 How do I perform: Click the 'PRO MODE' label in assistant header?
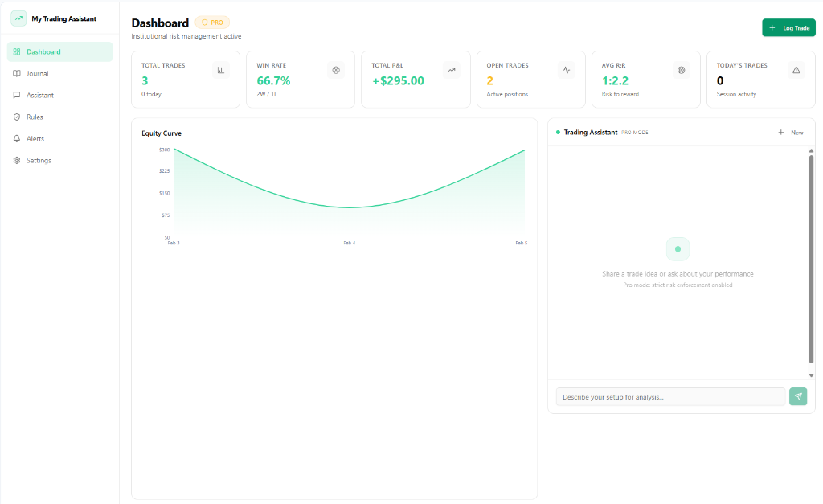click(x=635, y=133)
